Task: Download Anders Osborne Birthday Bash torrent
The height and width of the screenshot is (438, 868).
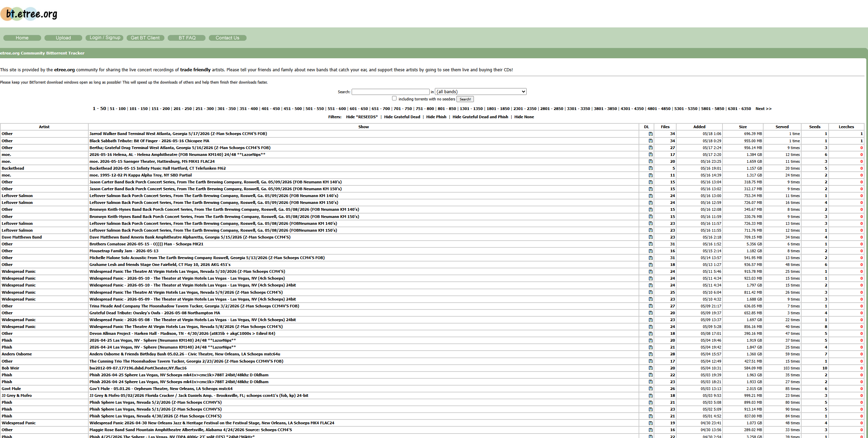Action: [651, 354]
